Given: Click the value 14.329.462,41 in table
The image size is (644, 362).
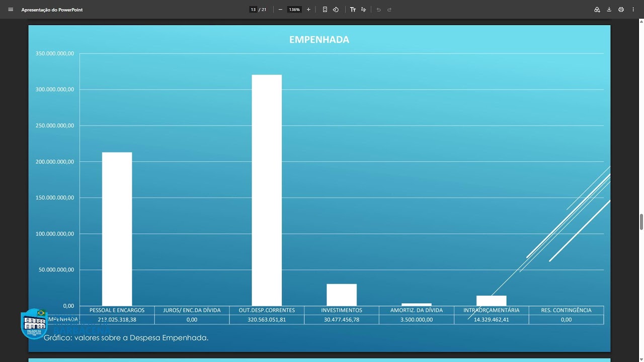Looking at the screenshot, I should click(x=492, y=319).
